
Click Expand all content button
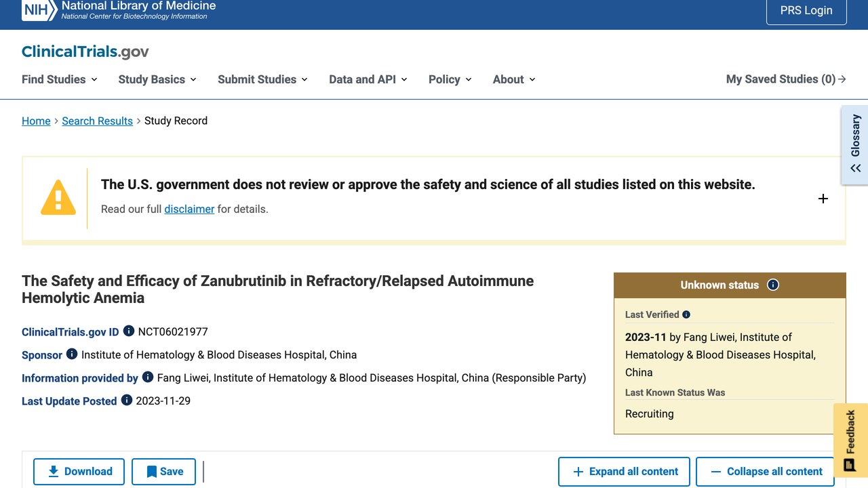tap(624, 472)
